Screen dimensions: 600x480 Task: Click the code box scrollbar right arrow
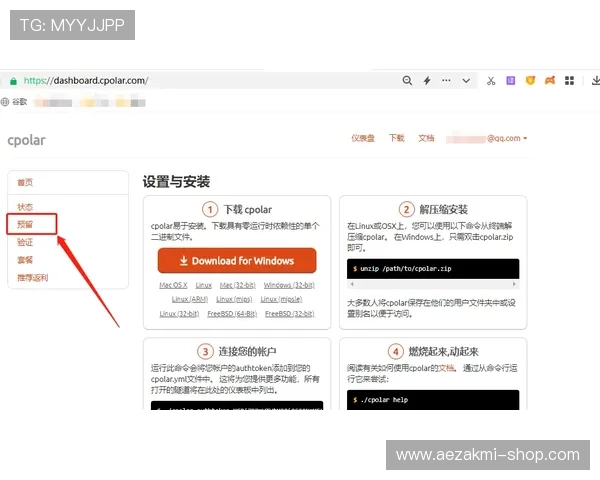tap(514, 284)
